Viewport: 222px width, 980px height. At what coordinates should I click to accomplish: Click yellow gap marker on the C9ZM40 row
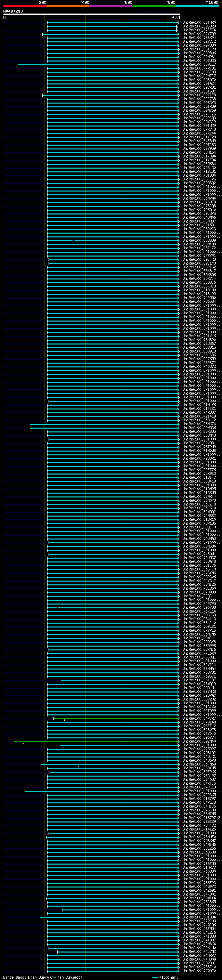[x=23, y=743]
